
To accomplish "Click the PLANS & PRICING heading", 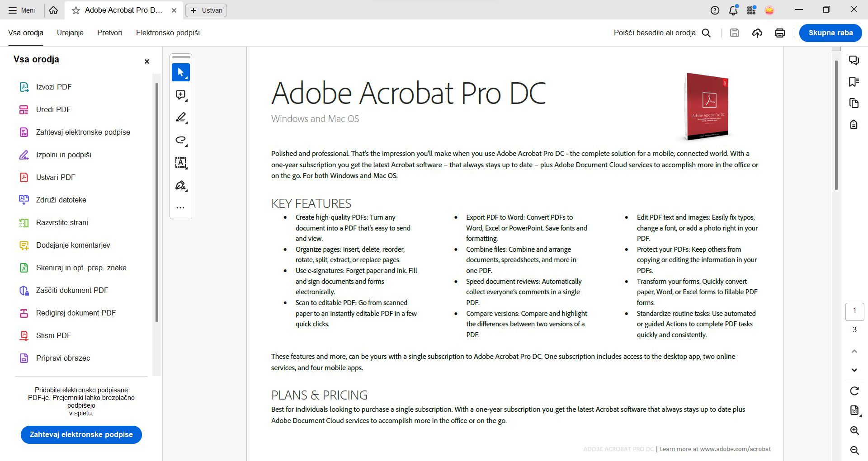I will (319, 395).
